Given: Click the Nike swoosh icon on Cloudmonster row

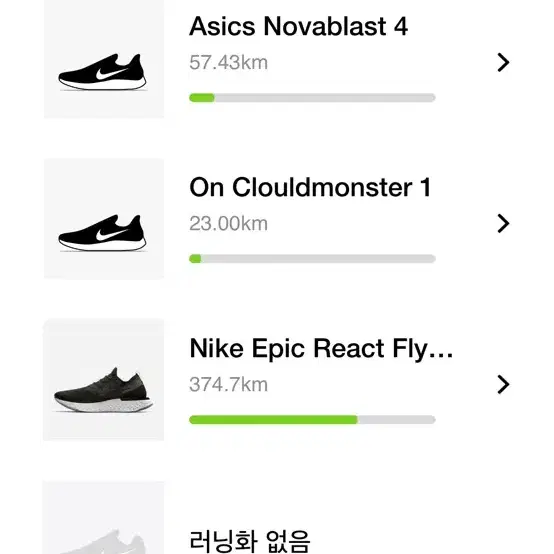Looking at the screenshot, I should pos(110,234).
